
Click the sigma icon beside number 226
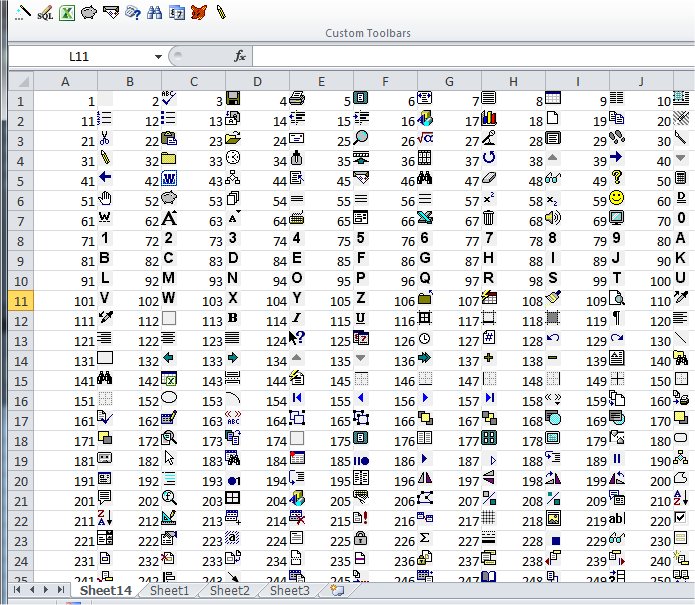(425, 538)
